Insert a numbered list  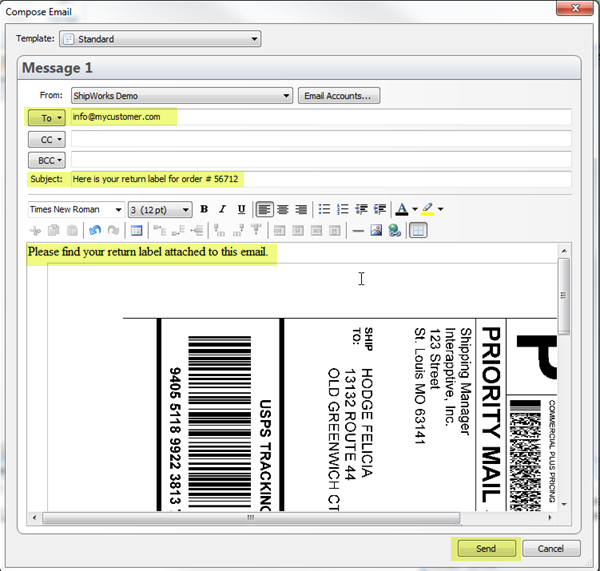coord(342,209)
